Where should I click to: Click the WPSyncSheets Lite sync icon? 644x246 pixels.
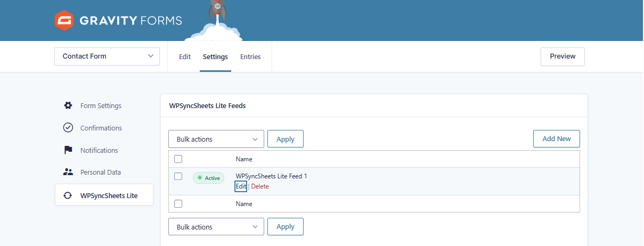pos(68,195)
